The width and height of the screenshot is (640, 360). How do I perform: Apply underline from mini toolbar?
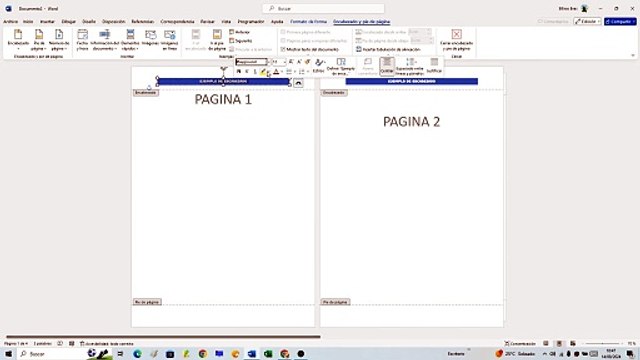coord(255,72)
